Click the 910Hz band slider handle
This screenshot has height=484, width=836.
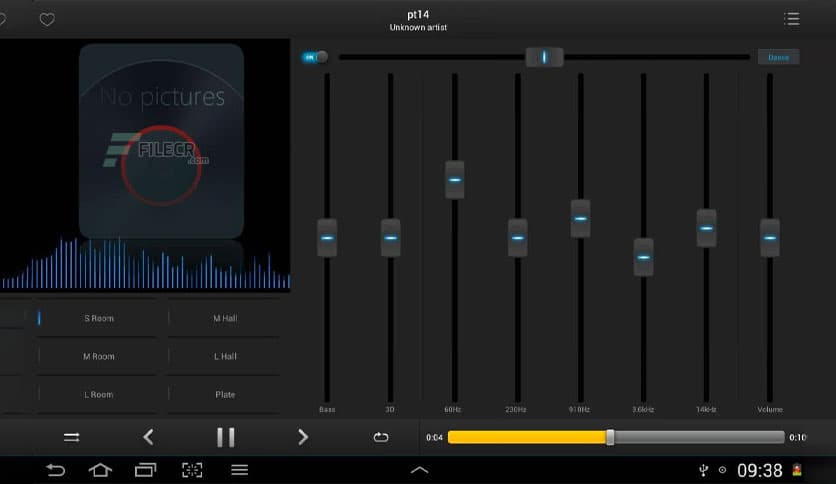(x=581, y=219)
